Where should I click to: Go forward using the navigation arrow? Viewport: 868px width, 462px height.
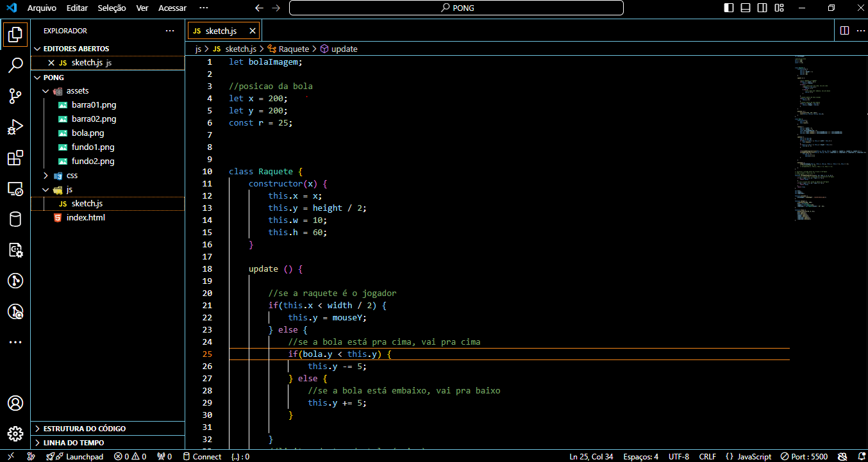pyautogui.click(x=276, y=8)
